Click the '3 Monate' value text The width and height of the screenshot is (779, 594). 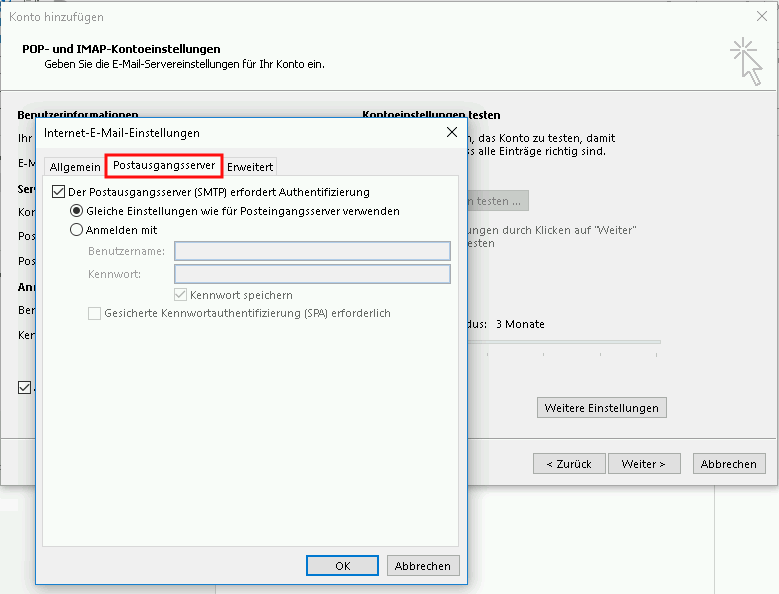point(520,324)
